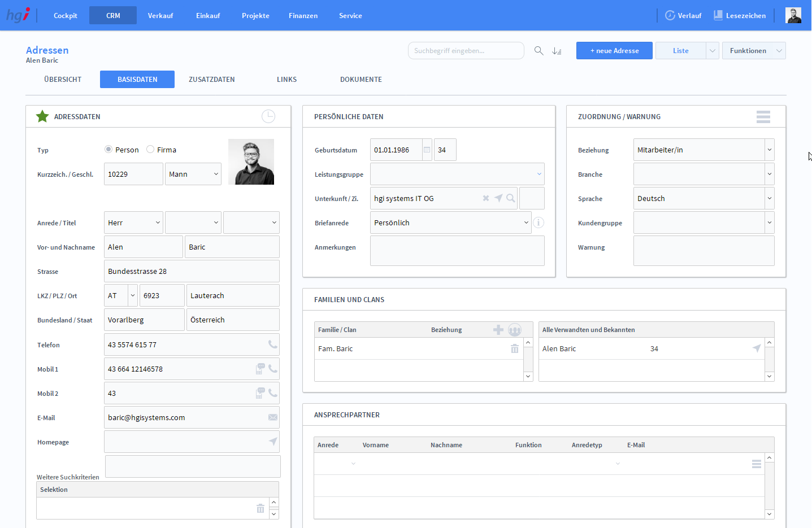Image resolution: width=812 pixels, height=528 pixels.
Task: Click the search magnifier icon beside Suchbegriff
Action: click(539, 51)
